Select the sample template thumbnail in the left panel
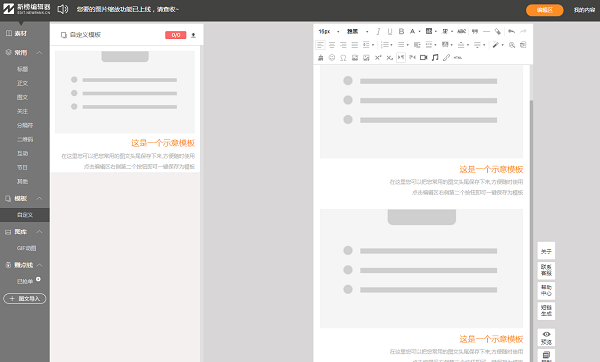The width and height of the screenshot is (600, 362). [125, 92]
